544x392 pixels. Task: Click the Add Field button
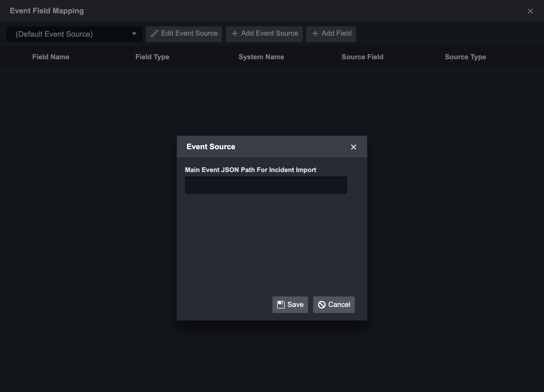coord(331,34)
